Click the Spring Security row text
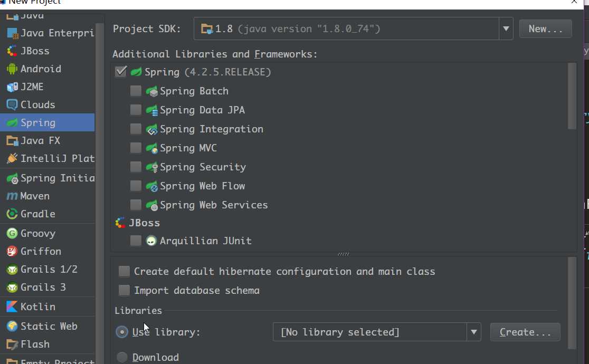The width and height of the screenshot is (589, 364). tap(203, 167)
